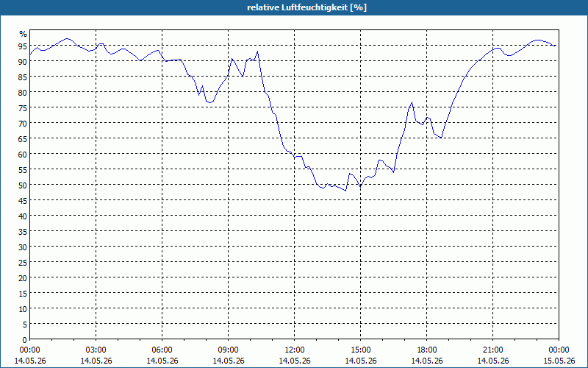Select the 15 y-axis label
The image size is (588, 368).
23,294
